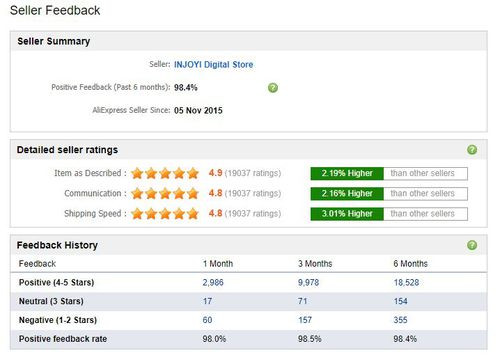500x362 pixels.
Task: Select the 98.5% three month rate
Action: pyautogui.click(x=309, y=339)
